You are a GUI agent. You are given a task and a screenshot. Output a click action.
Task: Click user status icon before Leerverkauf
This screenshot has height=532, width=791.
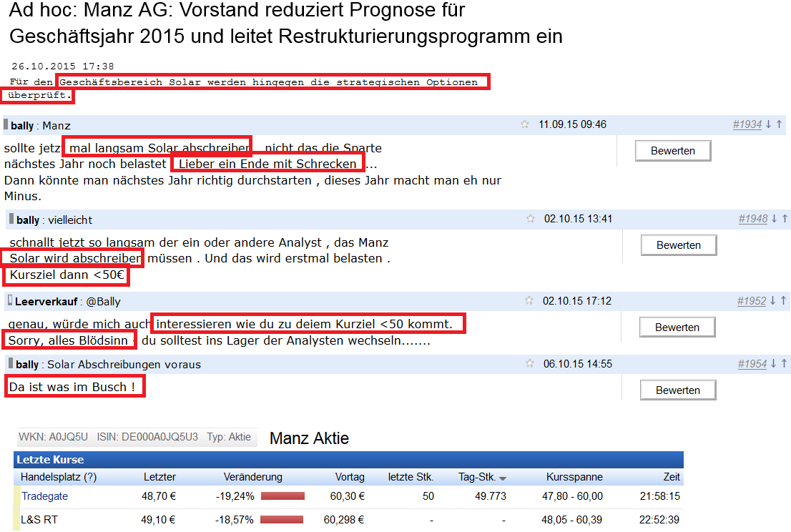pos(10,300)
